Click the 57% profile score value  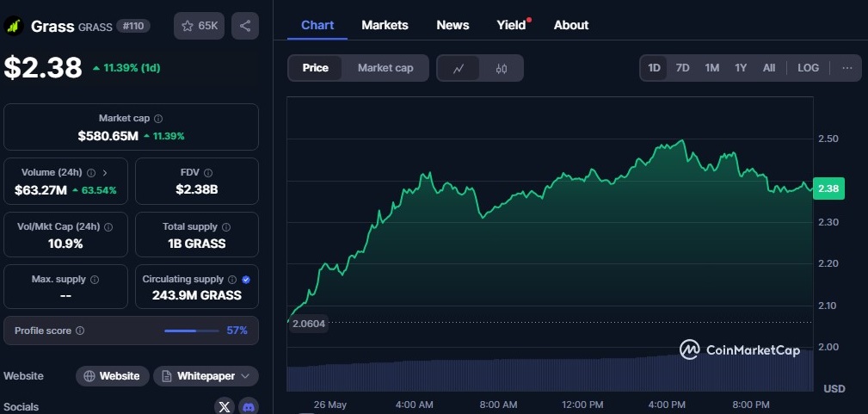pos(237,331)
